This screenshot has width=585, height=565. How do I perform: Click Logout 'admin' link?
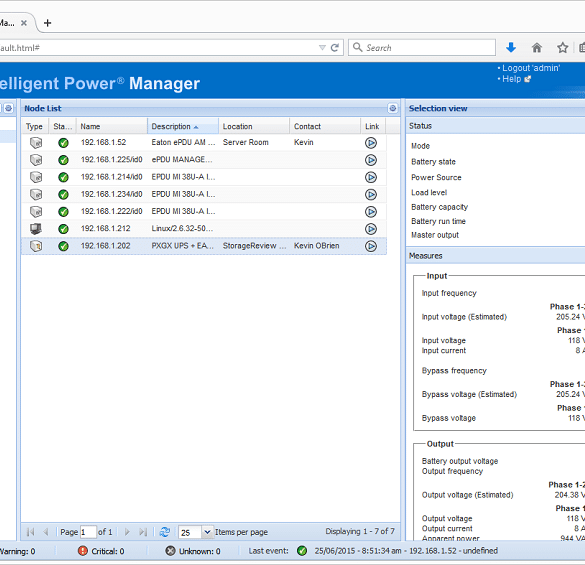tap(531, 68)
